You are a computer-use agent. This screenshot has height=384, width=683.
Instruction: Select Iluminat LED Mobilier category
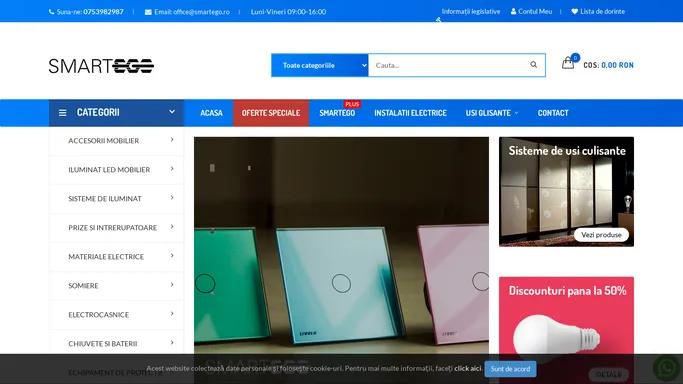109,170
